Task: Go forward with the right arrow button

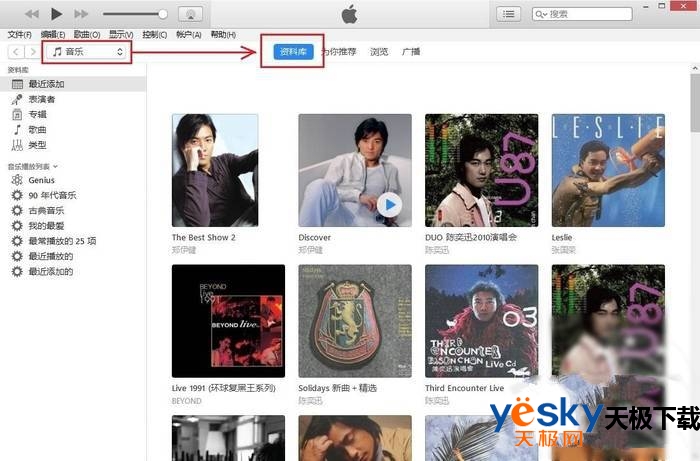Action: (x=32, y=52)
